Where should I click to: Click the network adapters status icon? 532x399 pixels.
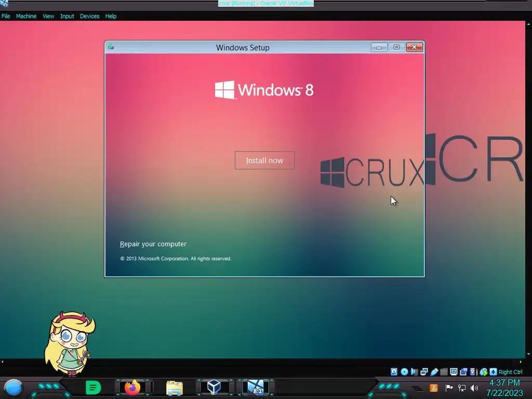tap(424, 372)
